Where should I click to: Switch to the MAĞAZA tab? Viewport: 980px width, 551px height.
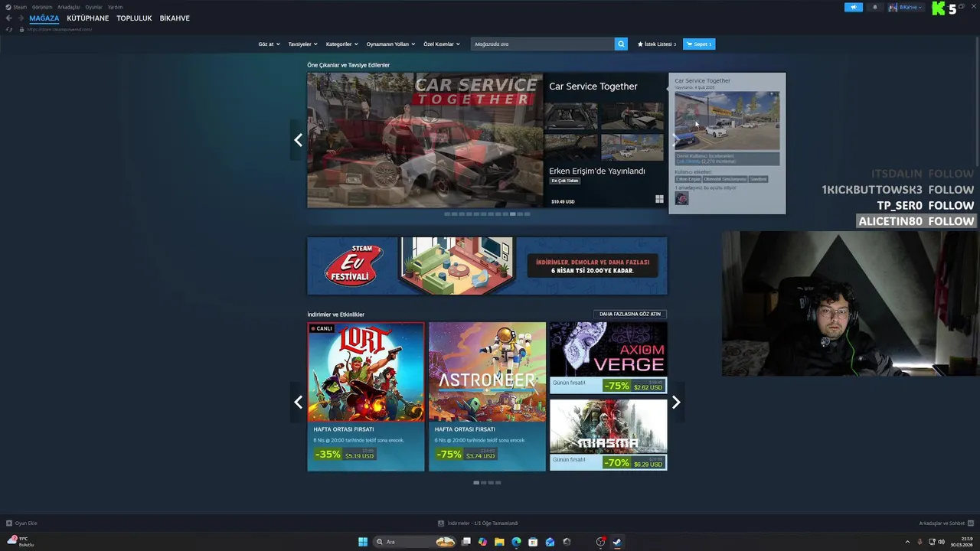[x=44, y=18]
